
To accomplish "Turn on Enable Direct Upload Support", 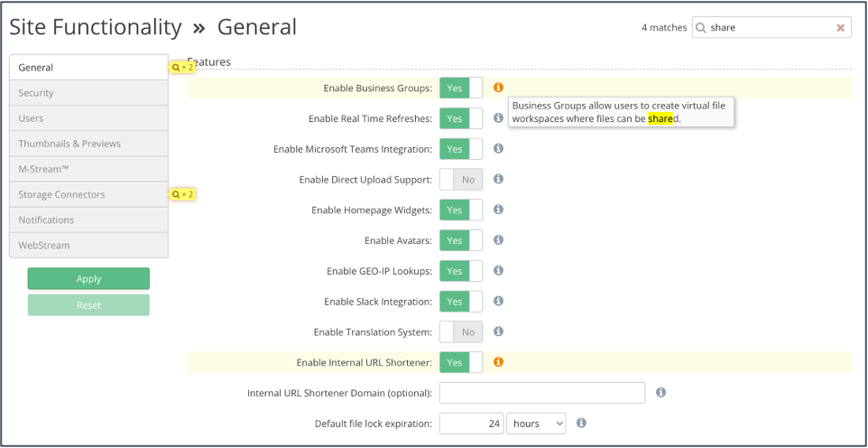I will pyautogui.click(x=461, y=180).
